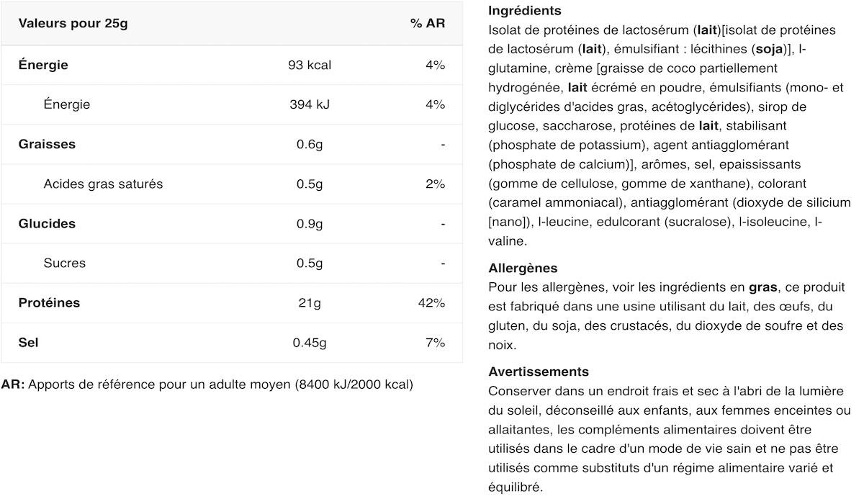The width and height of the screenshot is (864, 504).
Task: Select the 'Graisses' row label
Action: click(47, 144)
